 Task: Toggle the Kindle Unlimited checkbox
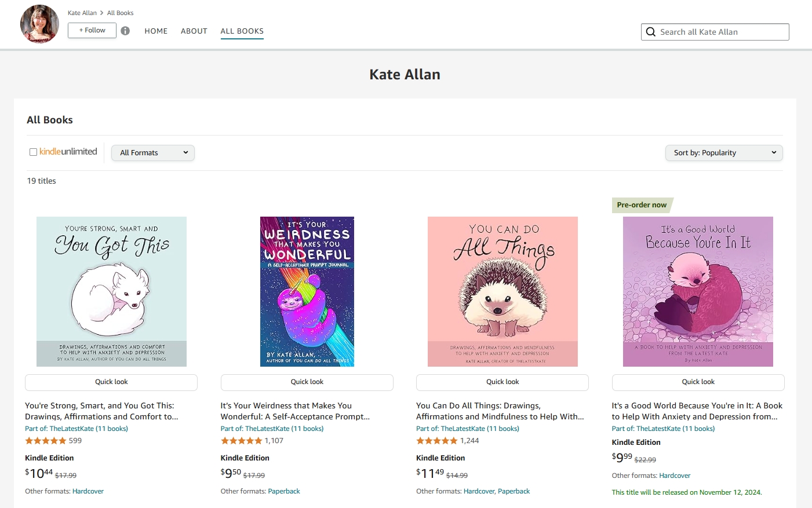click(x=34, y=152)
